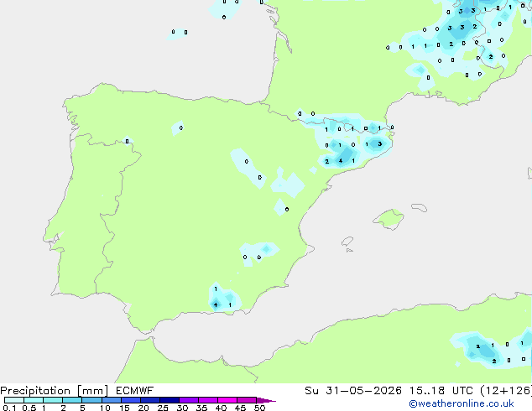Click the (12+126) forecast offset text
The width and height of the screenshot is (532, 411).
(x=506, y=391)
